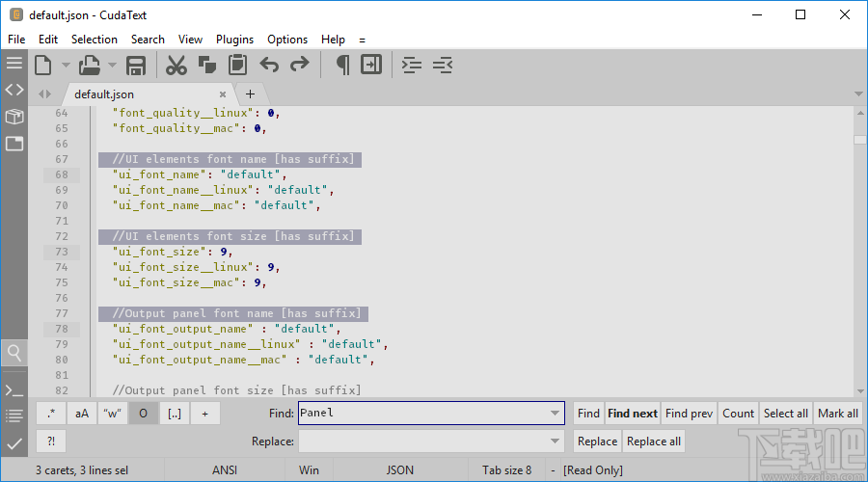The height and width of the screenshot is (482, 868).
Task: Click the Save file toolbar icon
Action: click(136, 66)
